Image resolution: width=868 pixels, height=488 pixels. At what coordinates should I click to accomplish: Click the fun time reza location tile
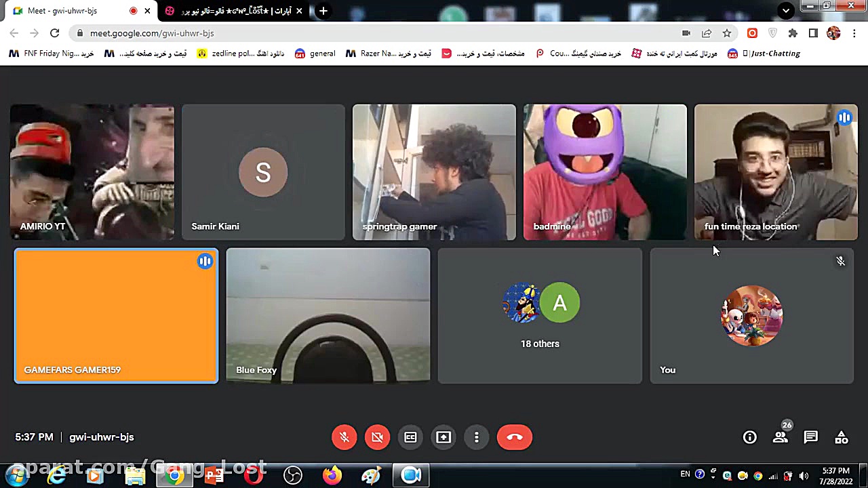click(x=776, y=172)
